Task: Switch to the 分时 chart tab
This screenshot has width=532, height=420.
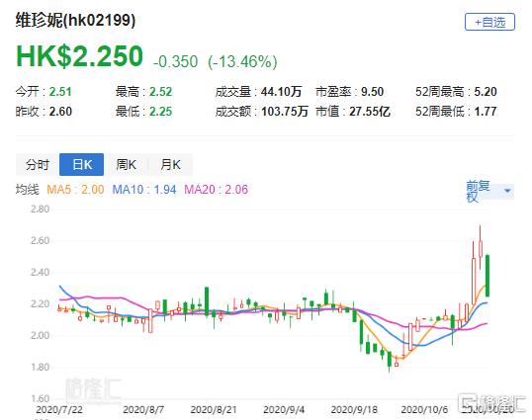Action: (x=38, y=165)
